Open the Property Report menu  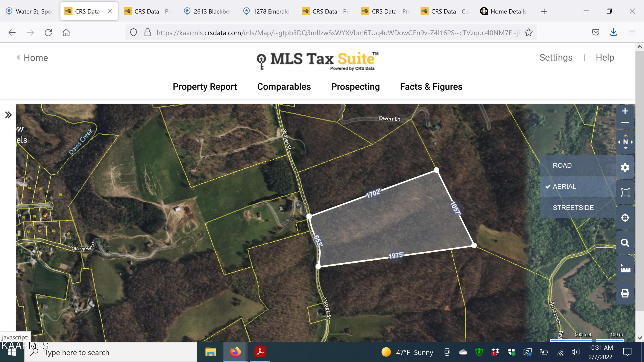point(205,87)
